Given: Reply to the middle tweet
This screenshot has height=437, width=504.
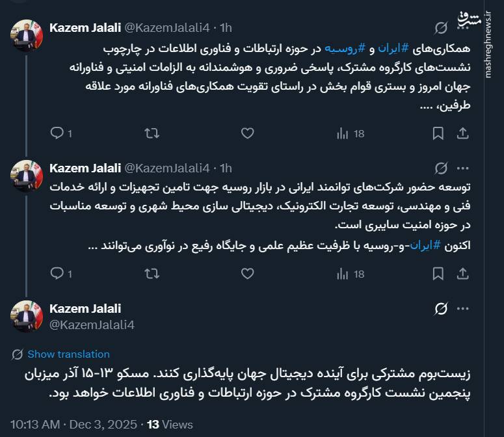Looking at the screenshot, I should tap(57, 274).
